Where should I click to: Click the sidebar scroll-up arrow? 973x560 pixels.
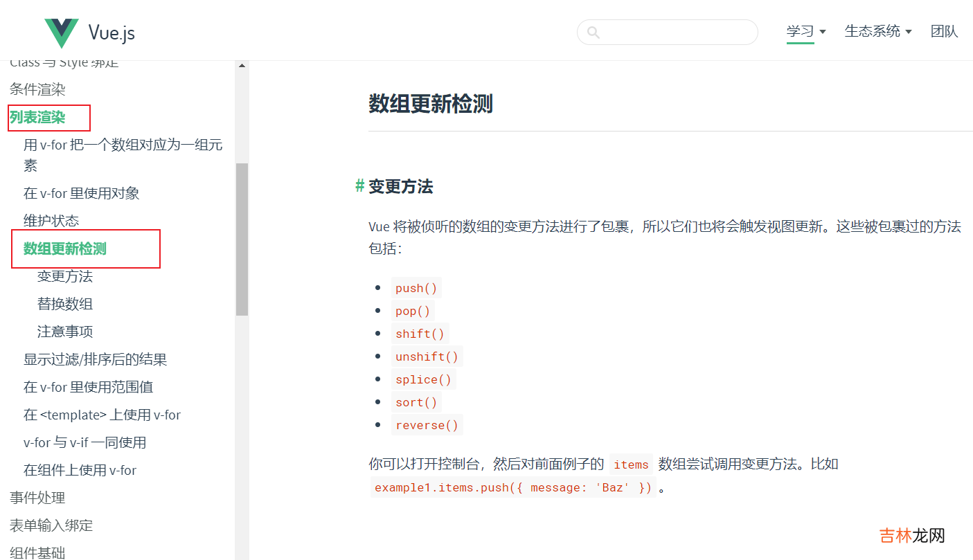coord(242,66)
